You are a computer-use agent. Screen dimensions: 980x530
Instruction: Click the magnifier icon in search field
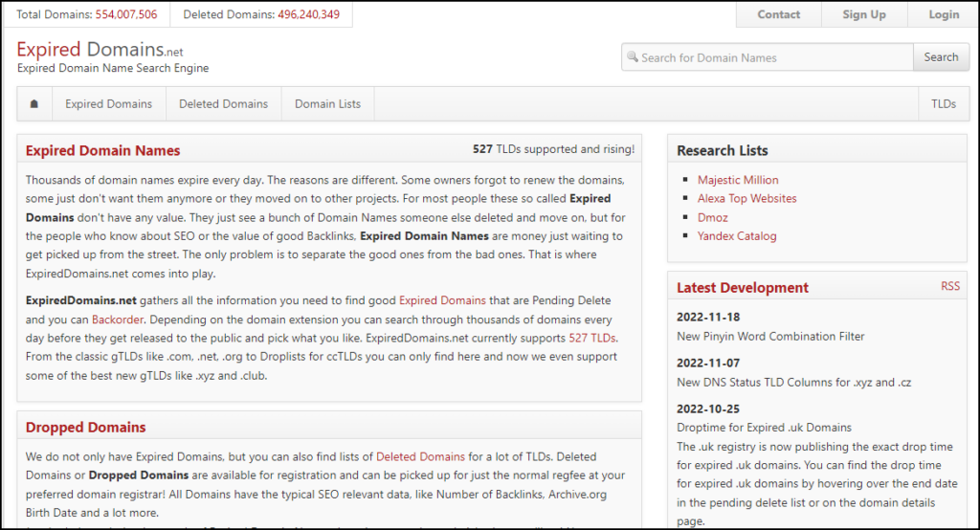pos(633,56)
